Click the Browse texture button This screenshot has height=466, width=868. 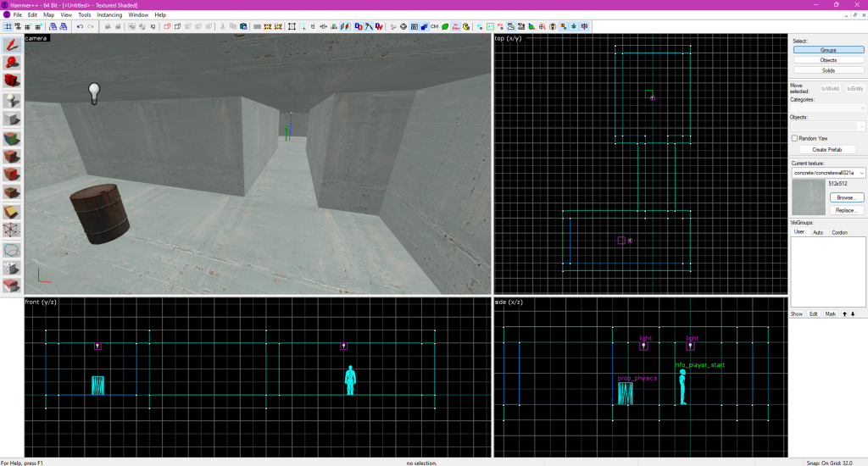pos(846,197)
